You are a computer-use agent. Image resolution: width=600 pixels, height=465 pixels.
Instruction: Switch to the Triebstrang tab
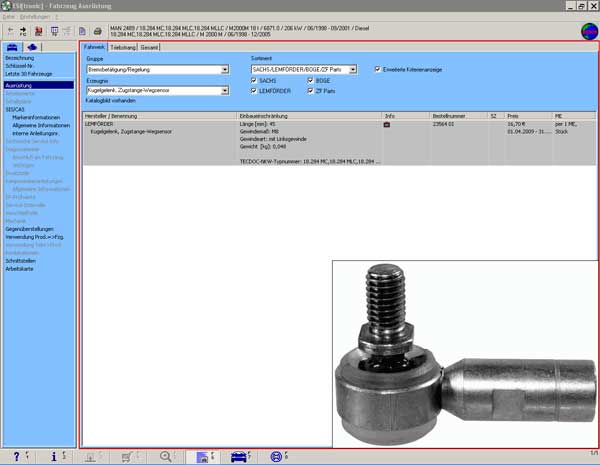122,46
